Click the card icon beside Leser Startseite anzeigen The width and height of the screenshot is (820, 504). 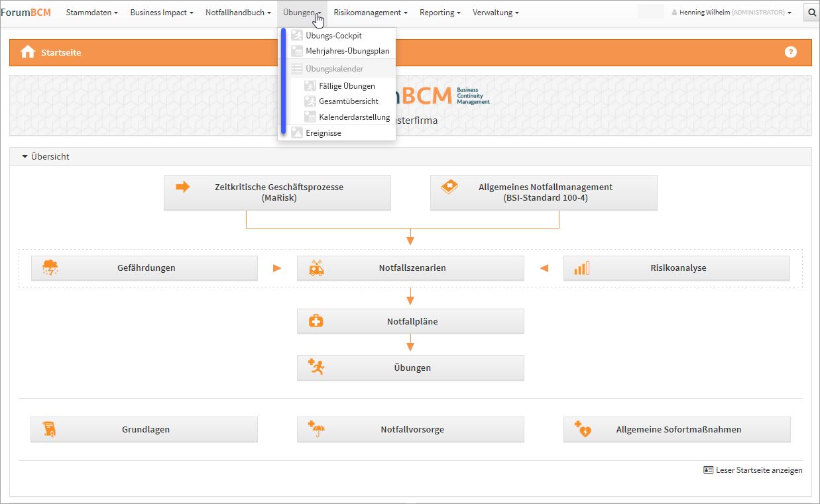click(708, 470)
